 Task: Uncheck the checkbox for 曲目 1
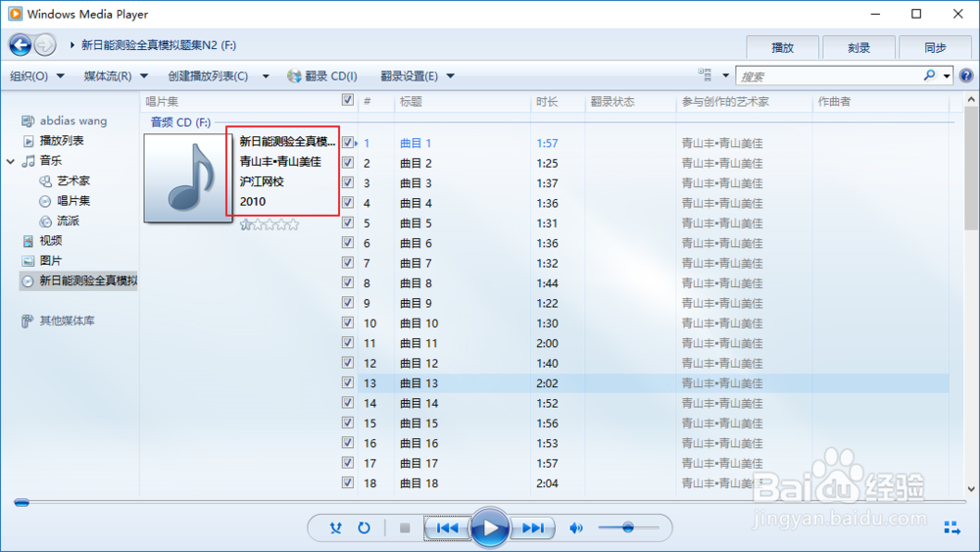[348, 142]
